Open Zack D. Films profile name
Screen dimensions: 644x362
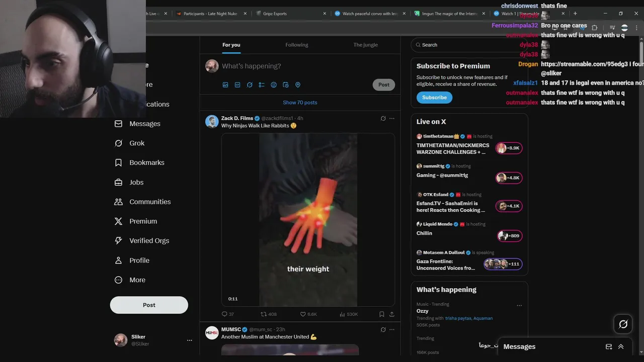pyautogui.click(x=237, y=119)
